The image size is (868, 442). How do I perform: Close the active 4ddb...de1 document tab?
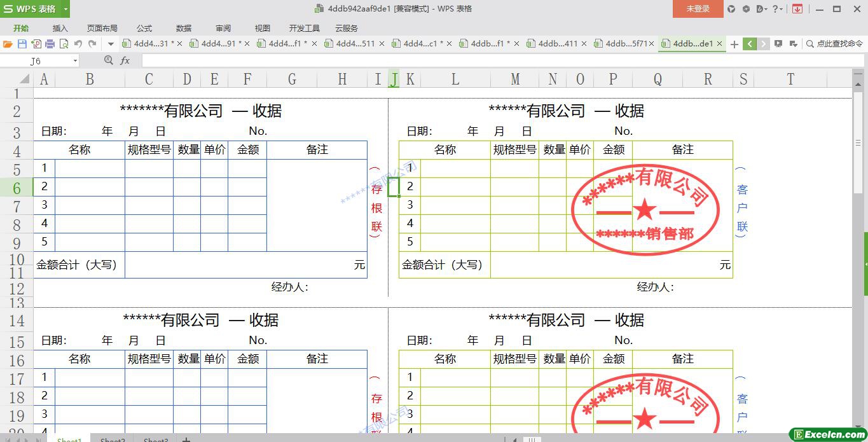[x=719, y=44]
